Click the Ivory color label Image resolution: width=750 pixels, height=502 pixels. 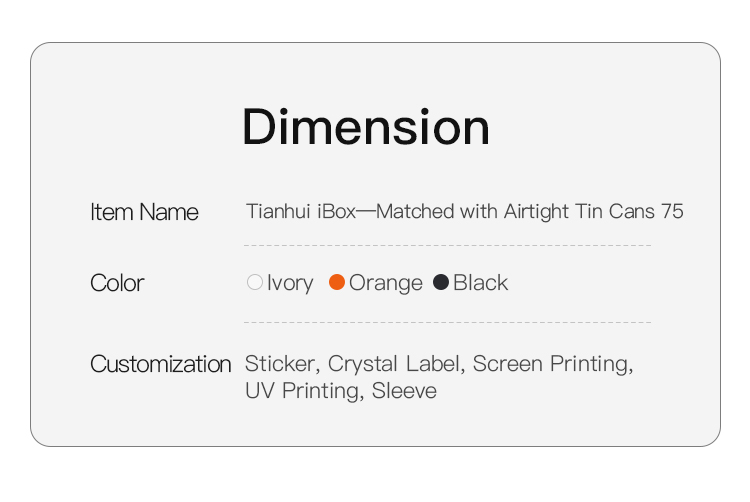coord(290,283)
